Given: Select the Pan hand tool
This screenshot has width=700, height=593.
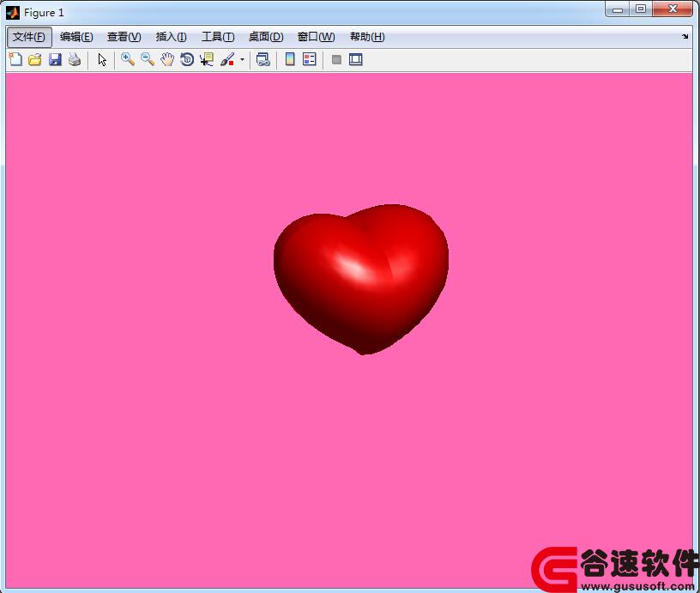Looking at the screenshot, I should tap(167, 59).
